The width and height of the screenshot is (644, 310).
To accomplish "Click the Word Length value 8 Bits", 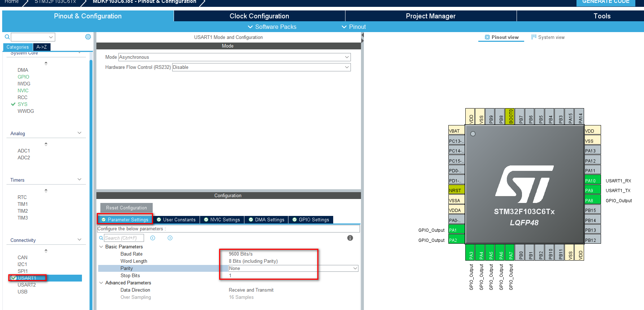I will [x=253, y=261].
